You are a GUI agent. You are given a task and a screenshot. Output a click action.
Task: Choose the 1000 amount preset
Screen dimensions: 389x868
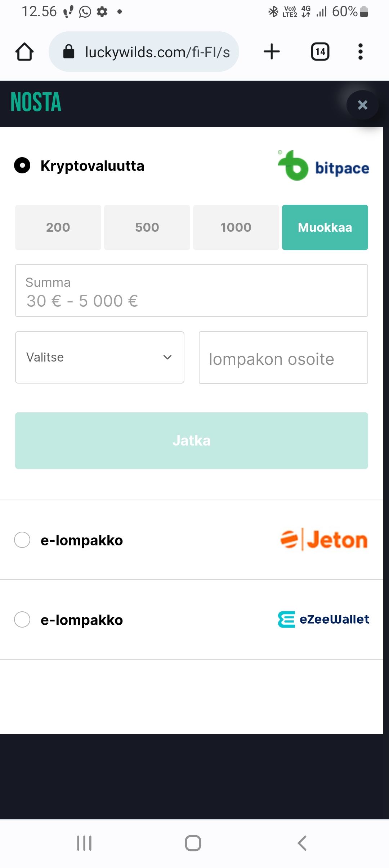click(236, 227)
